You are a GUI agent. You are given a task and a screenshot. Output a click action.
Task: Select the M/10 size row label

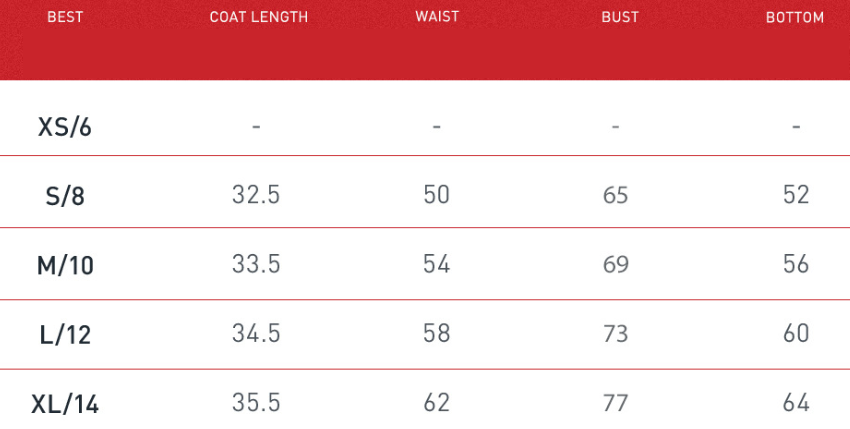tap(65, 265)
